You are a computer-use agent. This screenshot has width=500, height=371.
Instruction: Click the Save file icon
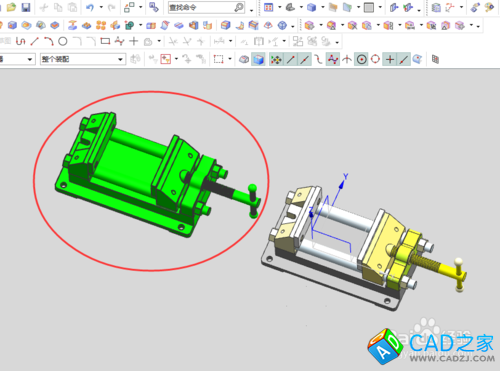pyautogui.click(x=26, y=7)
